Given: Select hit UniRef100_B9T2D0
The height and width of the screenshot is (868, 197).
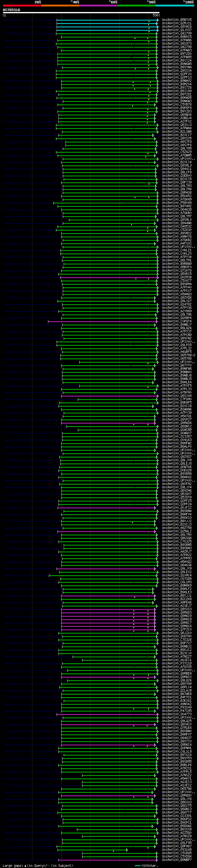Looking at the screenshot, I should pyautogui.click(x=177, y=54).
